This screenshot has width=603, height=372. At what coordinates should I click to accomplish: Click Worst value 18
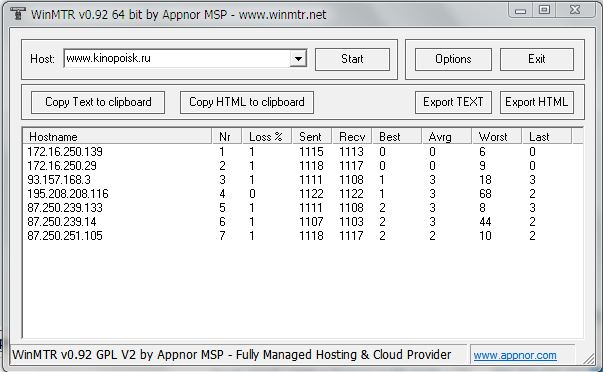coord(485,180)
